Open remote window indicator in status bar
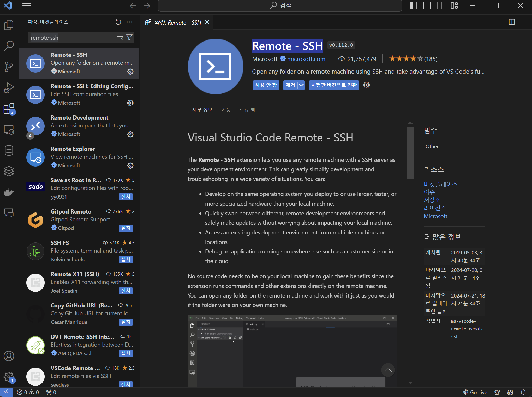 coord(6,392)
